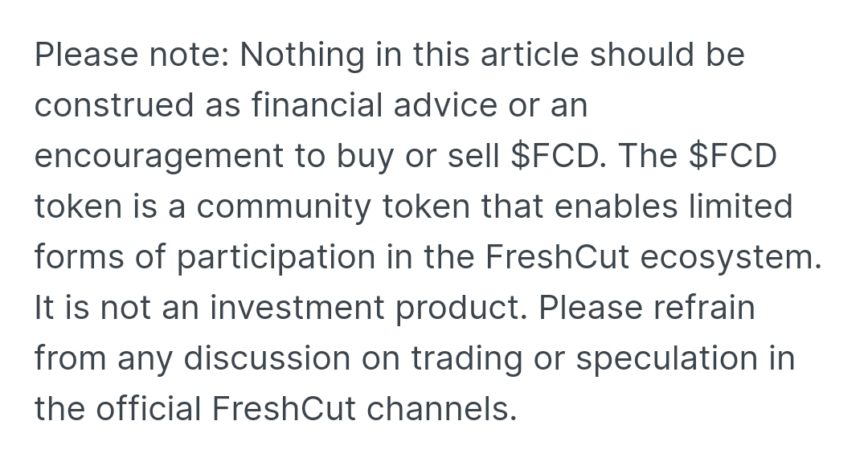
Task: Click the word "official" in the last line
Action: coord(148,408)
